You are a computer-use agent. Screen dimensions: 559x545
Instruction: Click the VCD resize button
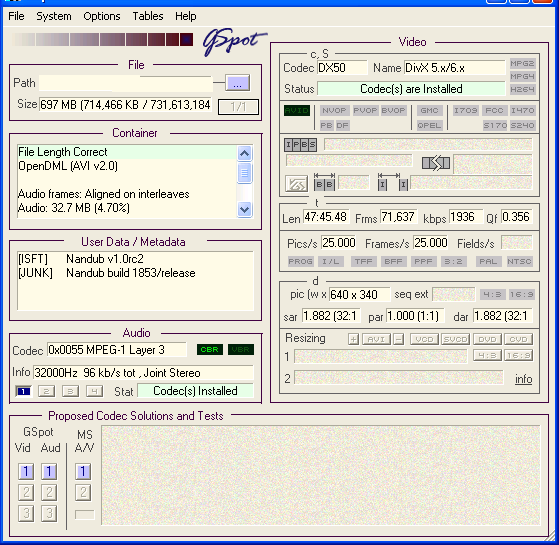click(x=424, y=339)
